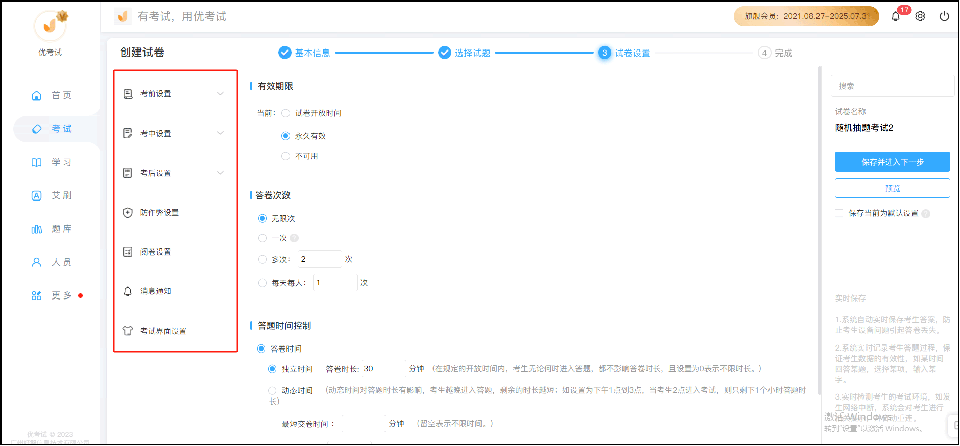The width and height of the screenshot is (960, 446).
Task: Select the 永久有效 radio button
Action: (285, 135)
